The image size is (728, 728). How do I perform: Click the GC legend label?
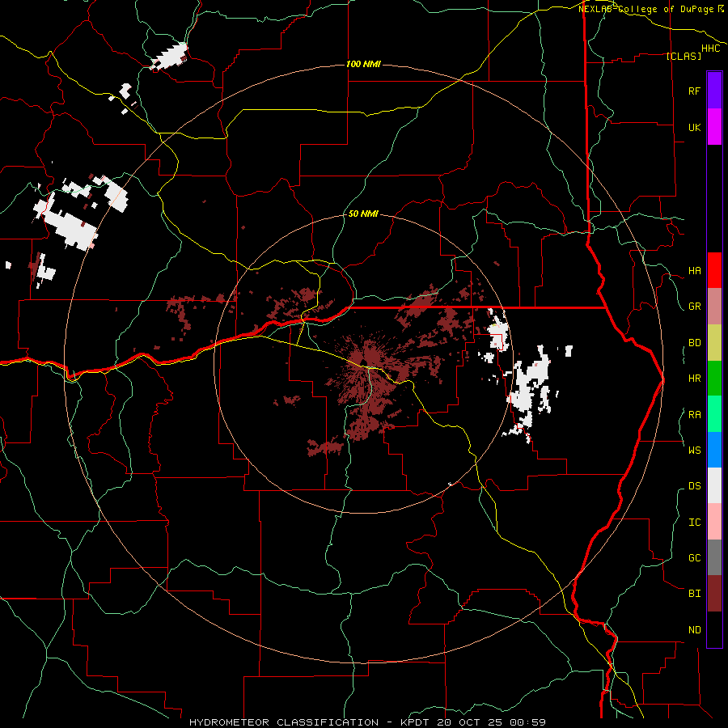tap(694, 558)
